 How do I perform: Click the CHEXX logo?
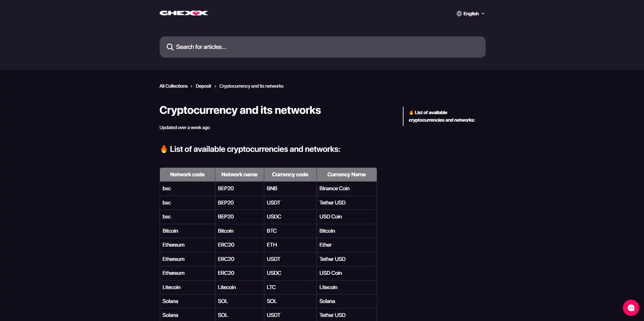point(184,13)
